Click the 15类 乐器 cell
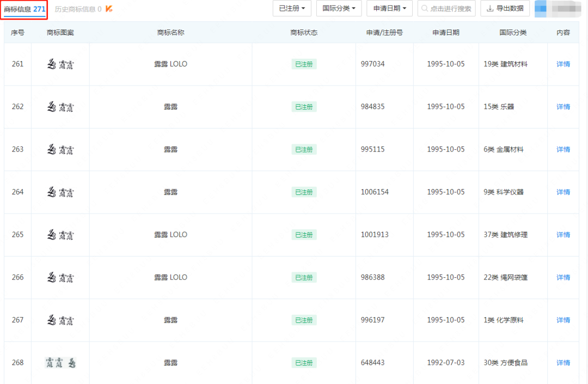The image size is (588, 384). pyautogui.click(x=499, y=107)
